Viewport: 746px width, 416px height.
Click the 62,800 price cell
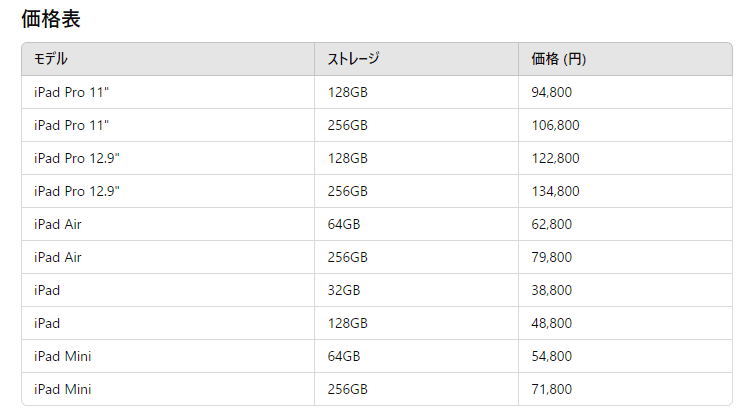[551, 224]
